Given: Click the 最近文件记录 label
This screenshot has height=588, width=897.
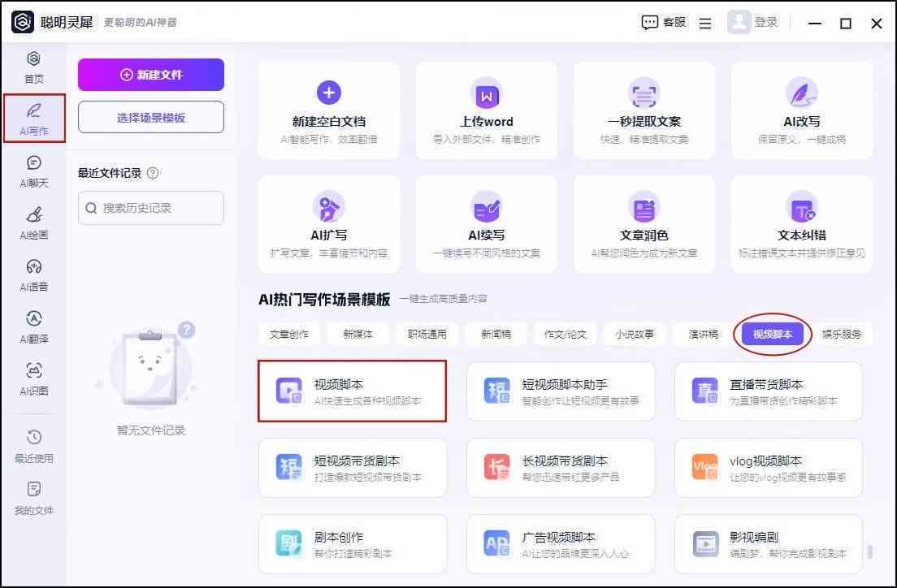Looking at the screenshot, I should tap(110, 173).
